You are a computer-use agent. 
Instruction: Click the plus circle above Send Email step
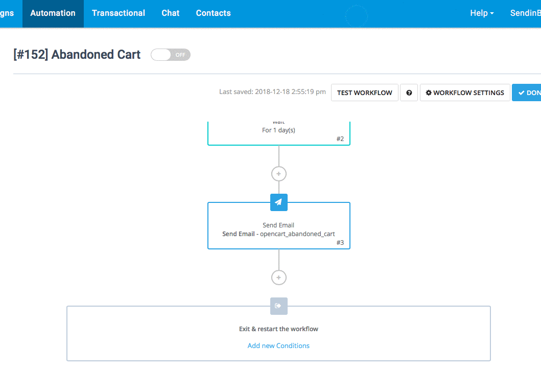coord(278,174)
